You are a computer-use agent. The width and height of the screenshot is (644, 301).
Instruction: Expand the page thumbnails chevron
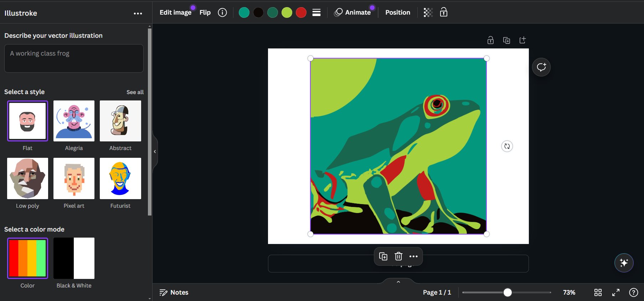coord(398,282)
